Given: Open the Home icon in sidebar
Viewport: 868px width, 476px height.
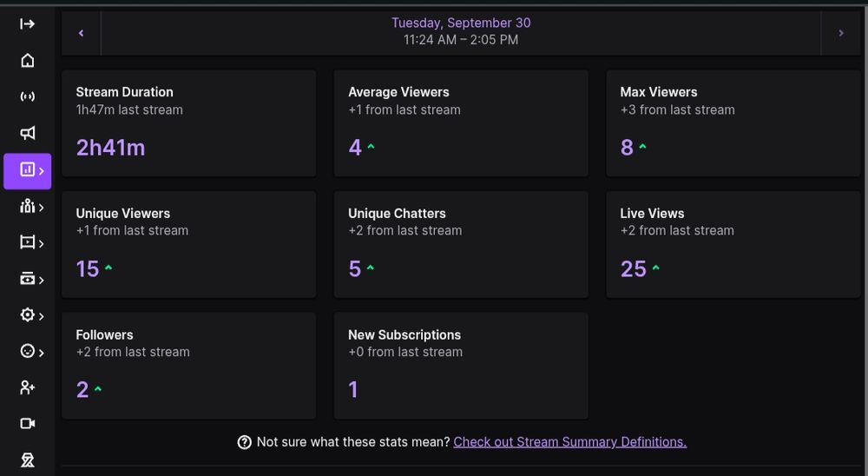Looking at the screenshot, I should 27,60.
